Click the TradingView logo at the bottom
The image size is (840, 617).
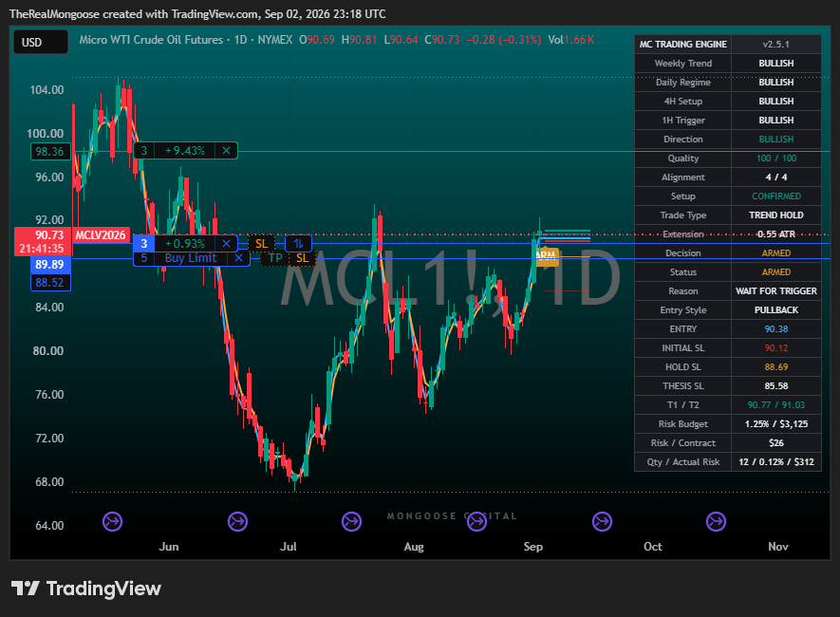pos(86,589)
